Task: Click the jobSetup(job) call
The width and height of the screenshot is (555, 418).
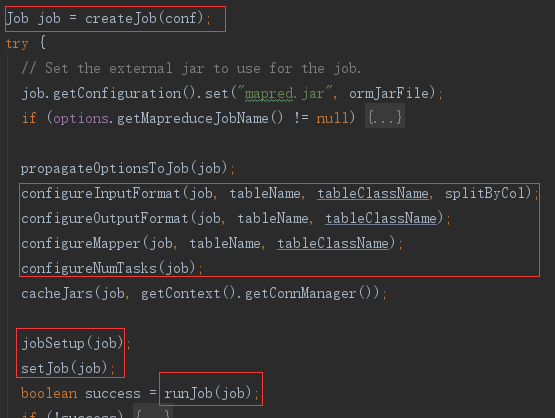Action: coord(72,343)
